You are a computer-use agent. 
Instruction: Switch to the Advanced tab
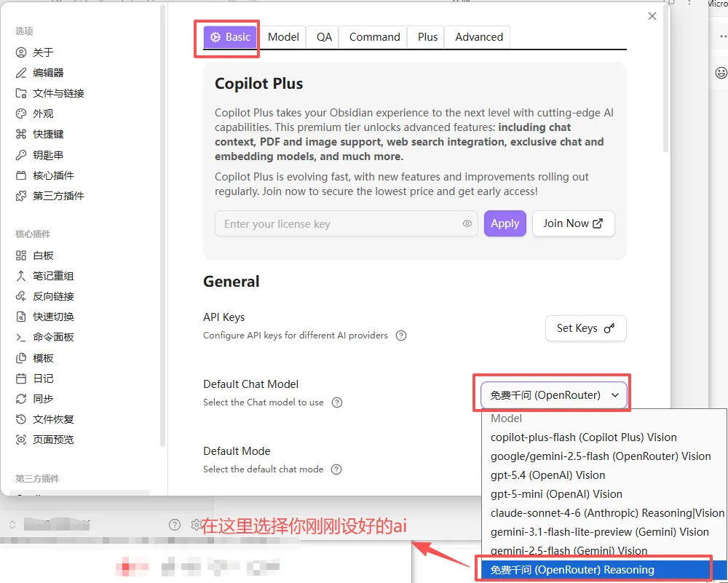tap(479, 37)
